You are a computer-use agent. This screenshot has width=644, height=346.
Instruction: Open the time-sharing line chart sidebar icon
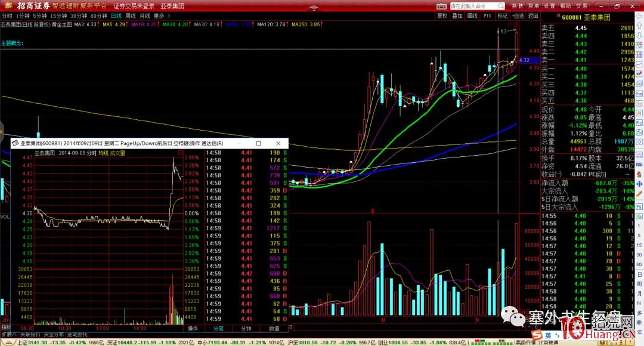pos(639,64)
